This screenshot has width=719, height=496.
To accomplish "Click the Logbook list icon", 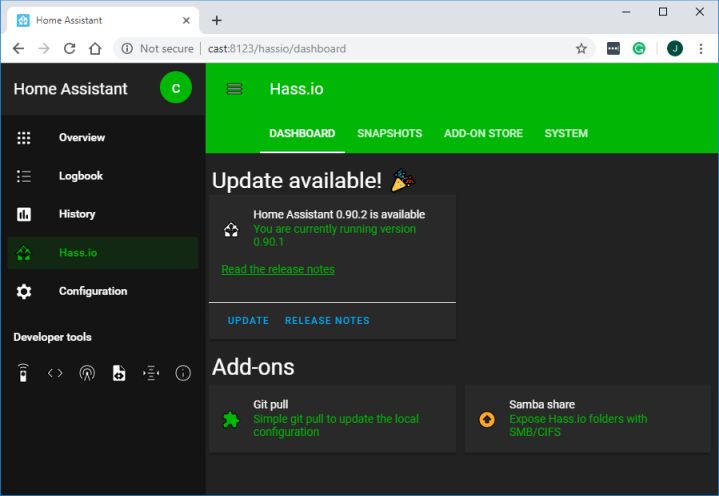I will [24, 176].
